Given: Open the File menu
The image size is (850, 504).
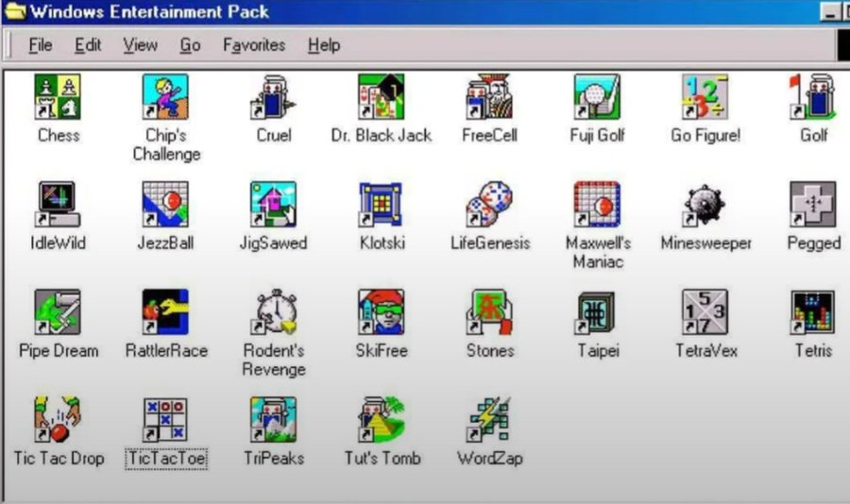Looking at the screenshot, I should pos(41,45).
